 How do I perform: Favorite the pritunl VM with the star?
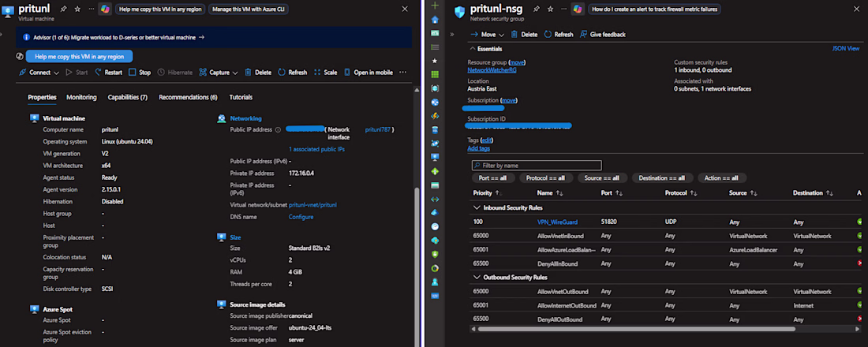coord(77,9)
